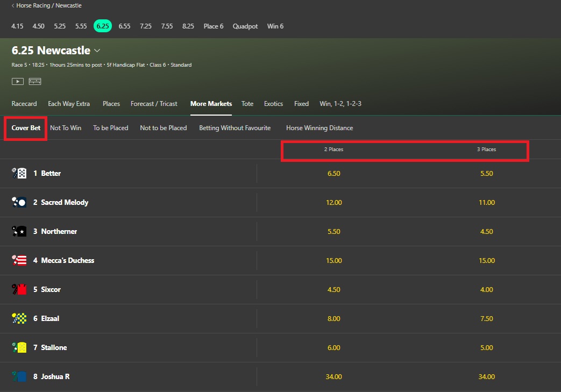This screenshot has height=392, width=561.
Task: Expand the 6.25 Newcastle race dropdown
Action: coord(97,51)
